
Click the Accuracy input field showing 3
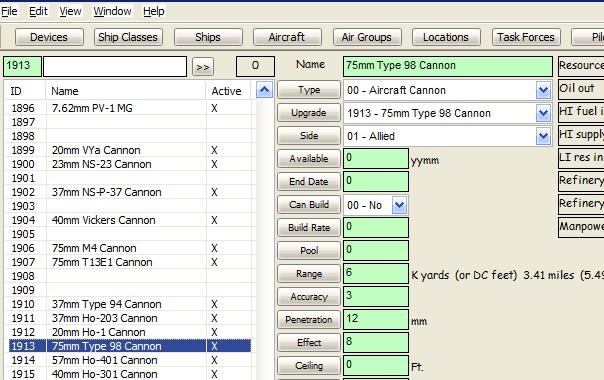pyautogui.click(x=376, y=296)
